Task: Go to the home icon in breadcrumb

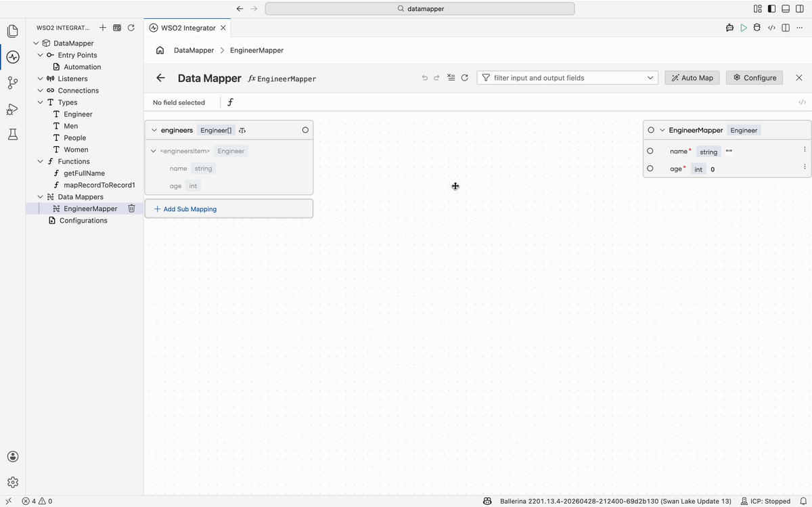Action: pyautogui.click(x=160, y=50)
